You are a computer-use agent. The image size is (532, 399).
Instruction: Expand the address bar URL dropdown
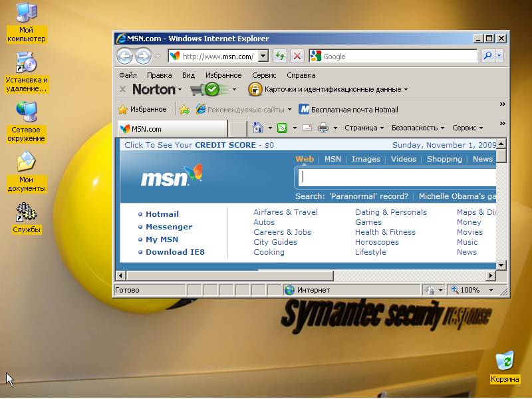point(263,56)
